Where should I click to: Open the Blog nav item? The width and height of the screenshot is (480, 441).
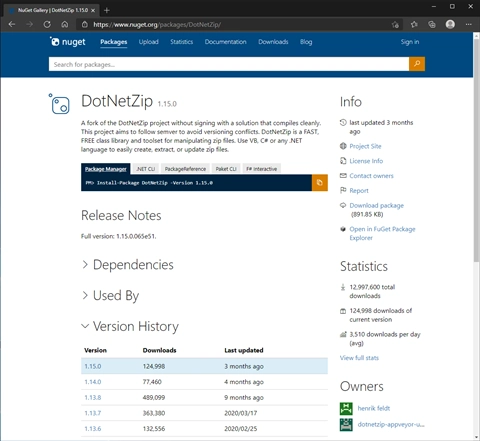click(306, 42)
